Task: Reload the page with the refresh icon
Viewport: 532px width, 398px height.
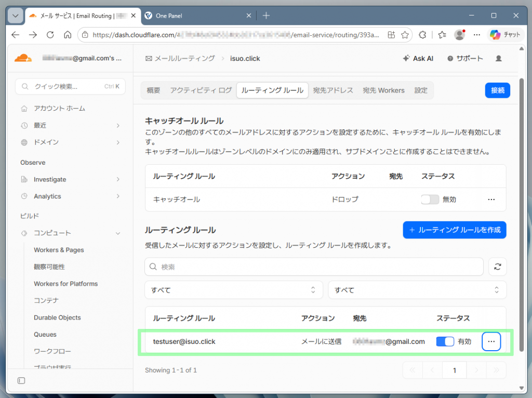Action: coord(50,35)
